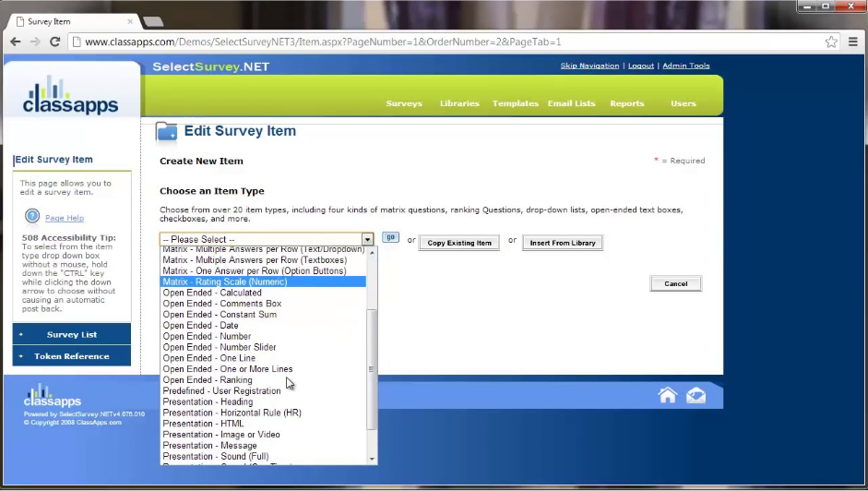868x491 pixels.
Task: Click the Insert From Library button
Action: tap(563, 243)
